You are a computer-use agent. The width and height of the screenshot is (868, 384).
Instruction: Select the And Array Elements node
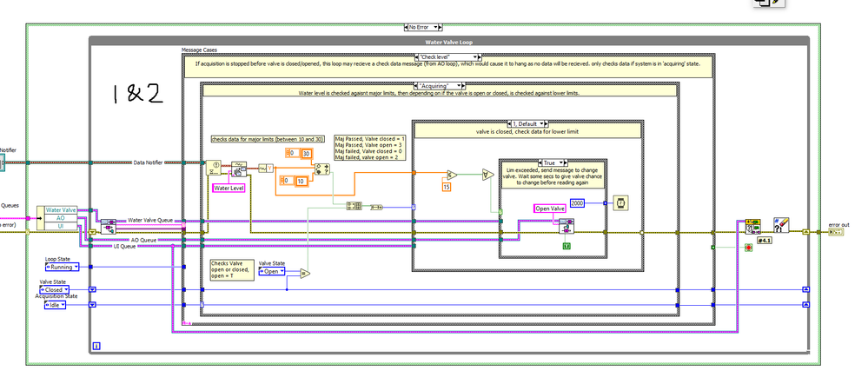pos(487,175)
